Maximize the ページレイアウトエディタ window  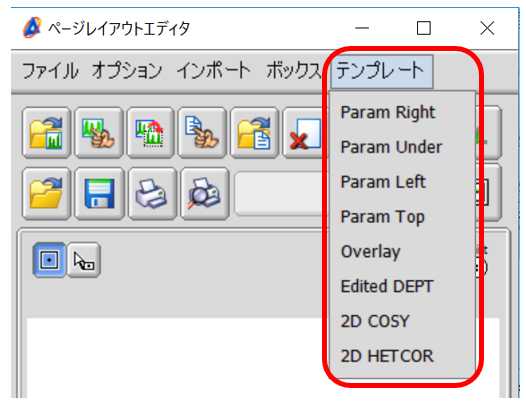click(423, 28)
